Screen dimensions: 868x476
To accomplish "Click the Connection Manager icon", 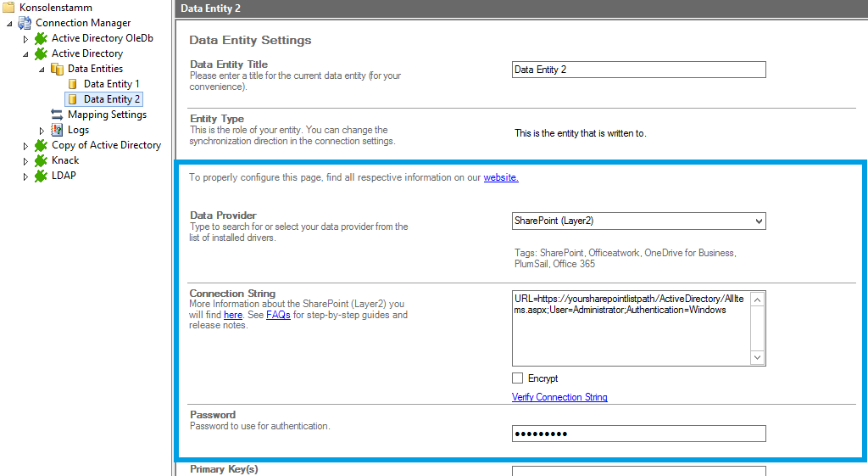I will tap(25, 23).
